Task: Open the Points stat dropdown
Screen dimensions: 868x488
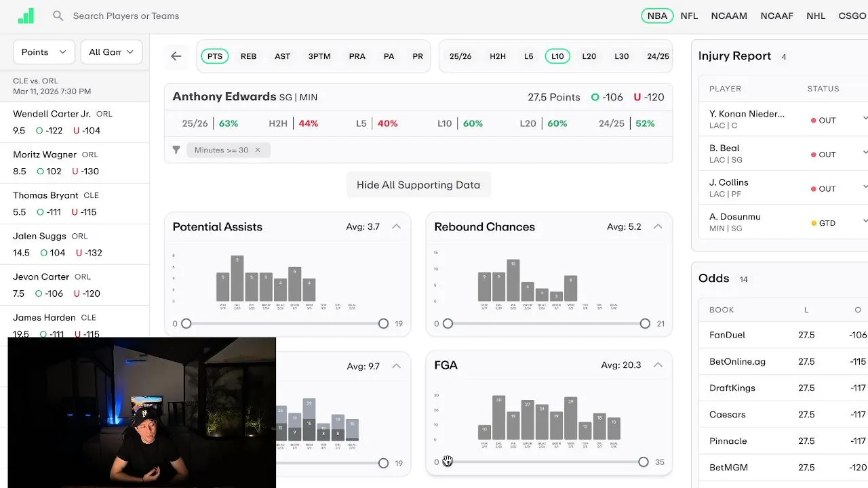Action: pos(43,52)
